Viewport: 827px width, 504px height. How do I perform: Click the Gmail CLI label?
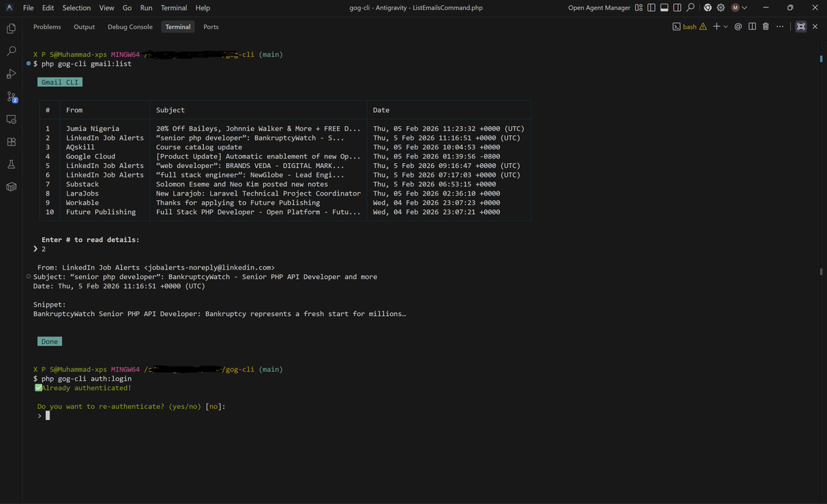pyautogui.click(x=60, y=82)
